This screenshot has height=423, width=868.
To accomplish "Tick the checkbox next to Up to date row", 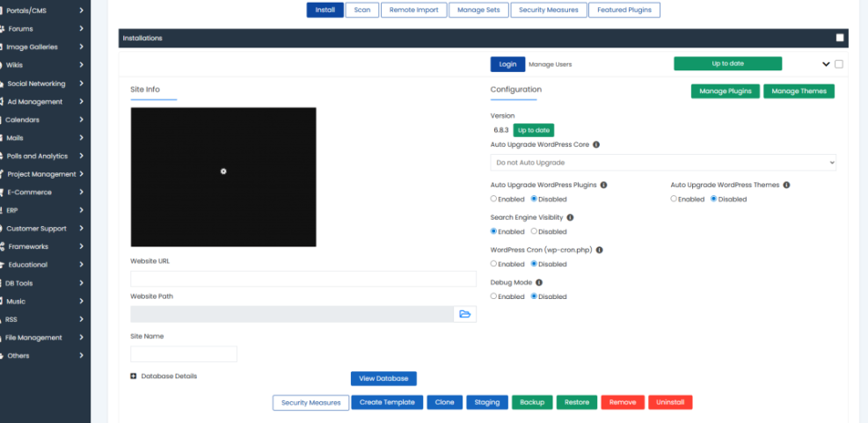I will point(839,63).
